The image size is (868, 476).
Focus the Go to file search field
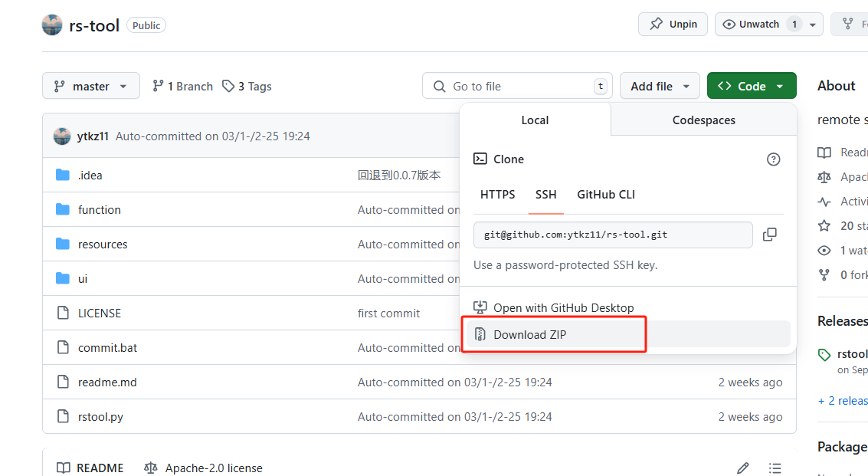(x=517, y=86)
